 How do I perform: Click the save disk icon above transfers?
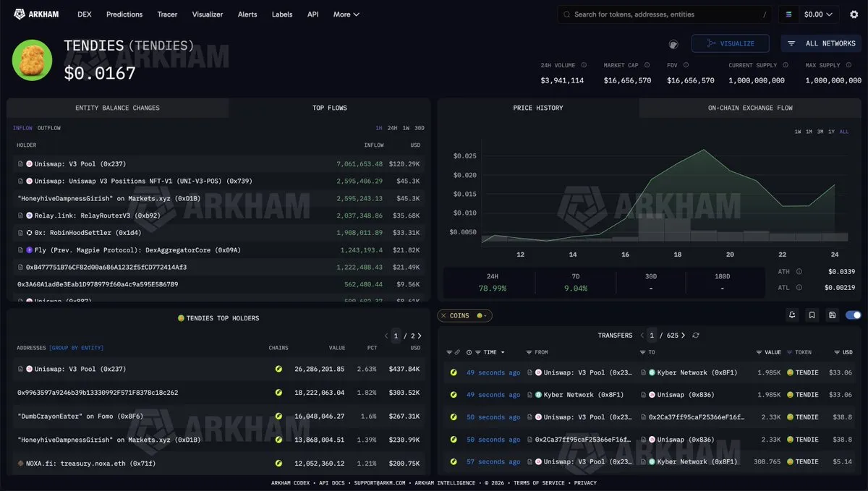coord(833,315)
